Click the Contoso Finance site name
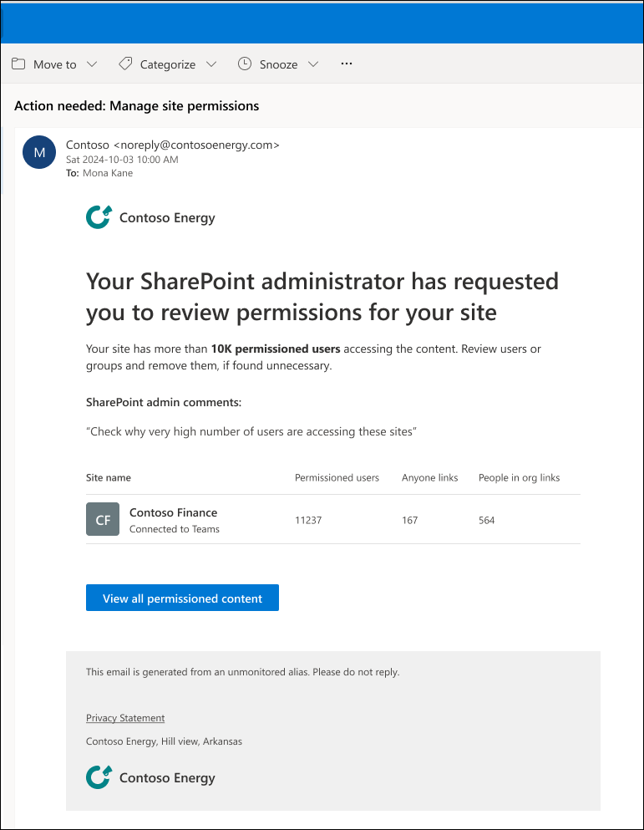644x830 pixels. tap(173, 512)
